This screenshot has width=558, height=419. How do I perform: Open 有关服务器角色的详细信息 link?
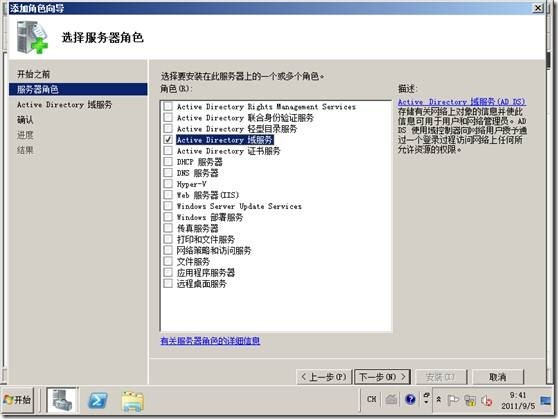[210, 341]
